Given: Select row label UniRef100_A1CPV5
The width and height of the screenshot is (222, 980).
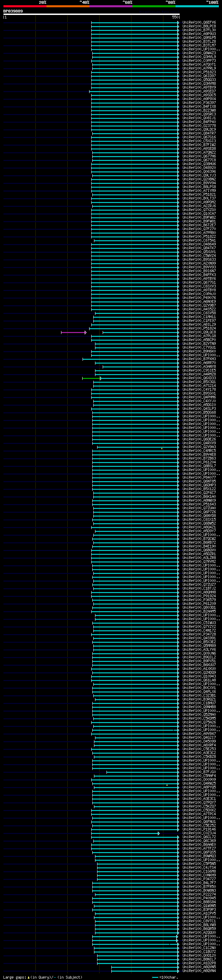Looking at the screenshot, I should pyautogui.click(x=199, y=913).
